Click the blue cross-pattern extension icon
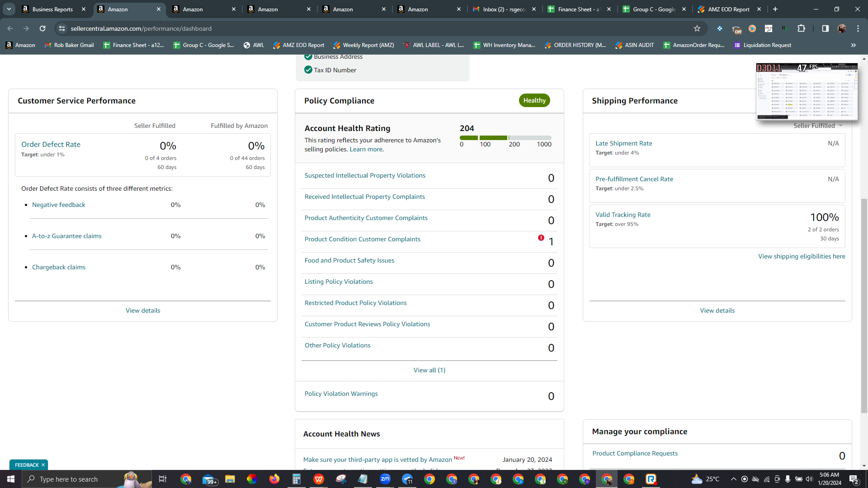The height and width of the screenshot is (488, 868). pos(720,28)
